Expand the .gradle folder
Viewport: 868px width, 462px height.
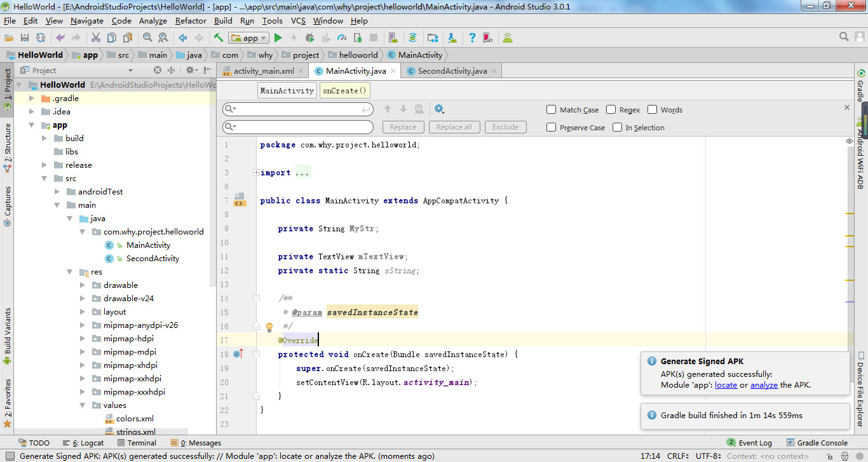tap(31, 99)
